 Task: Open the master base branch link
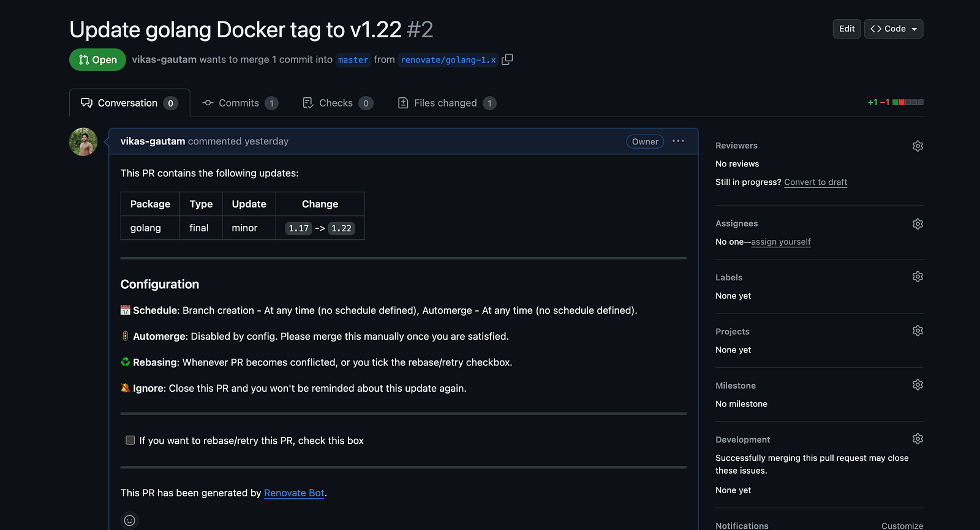pos(353,60)
